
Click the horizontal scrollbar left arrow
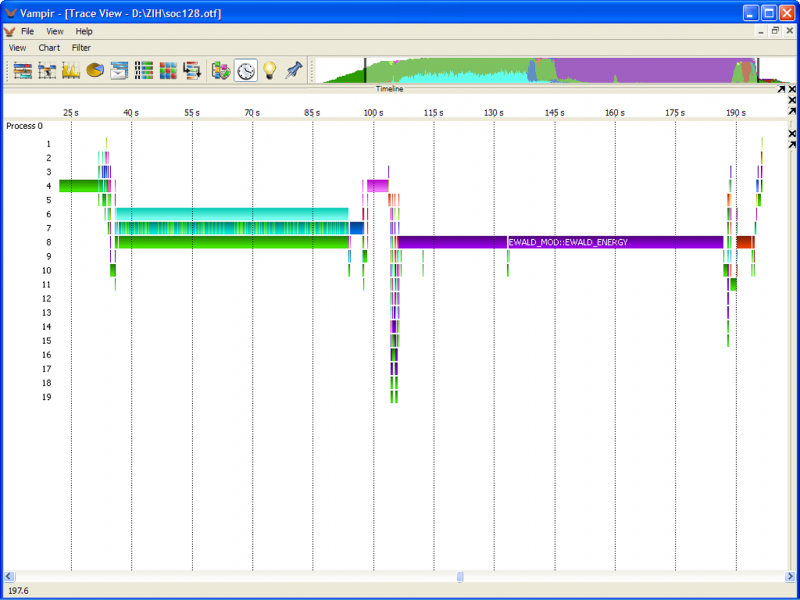click(9, 577)
